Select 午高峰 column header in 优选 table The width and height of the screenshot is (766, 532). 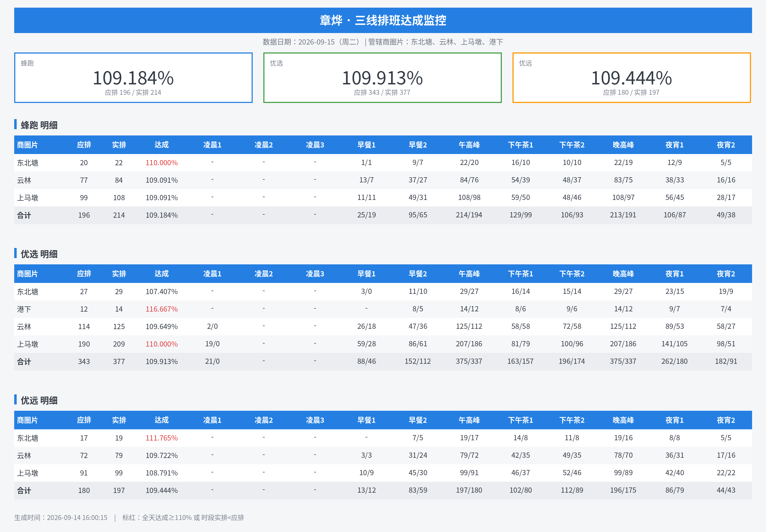coord(469,274)
